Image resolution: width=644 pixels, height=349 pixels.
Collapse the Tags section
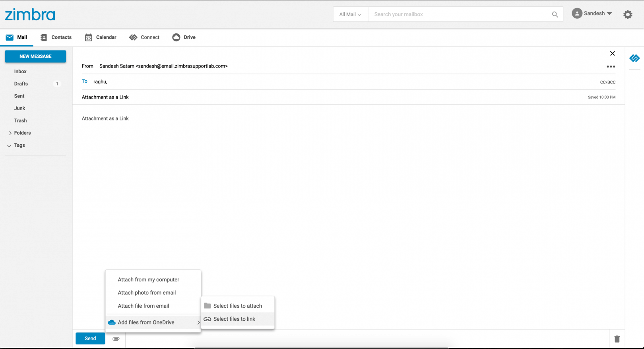click(9, 145)
